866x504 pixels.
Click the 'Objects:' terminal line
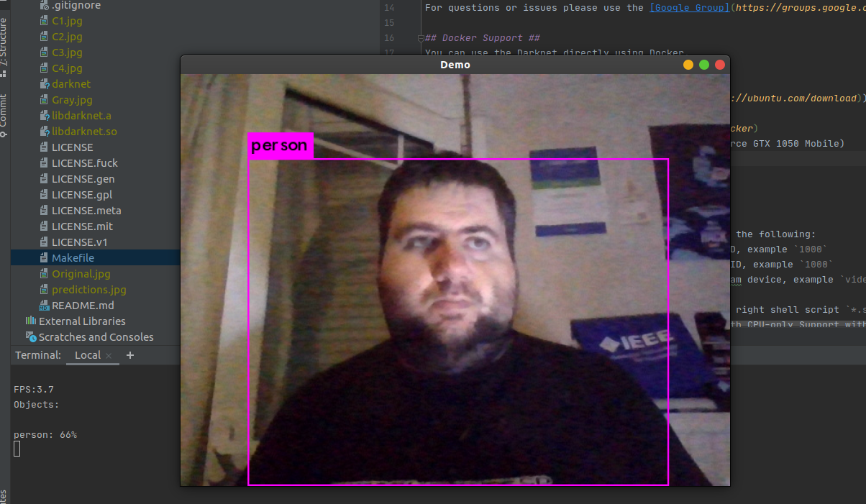coord(37,404)
